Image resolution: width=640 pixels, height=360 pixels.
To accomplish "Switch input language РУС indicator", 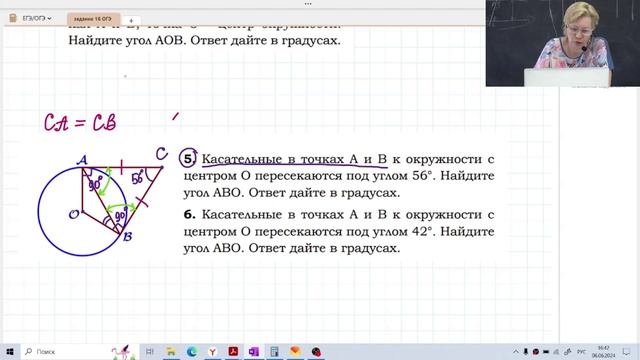I will (x=581, y=351).
